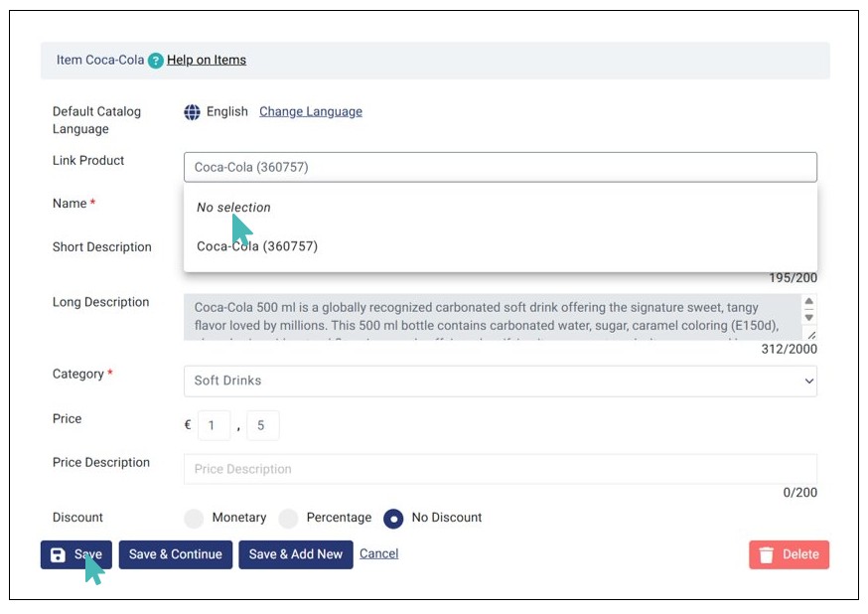Click the Cancel link
This screenshot has height=614, width=868.
tap(378, 553)
